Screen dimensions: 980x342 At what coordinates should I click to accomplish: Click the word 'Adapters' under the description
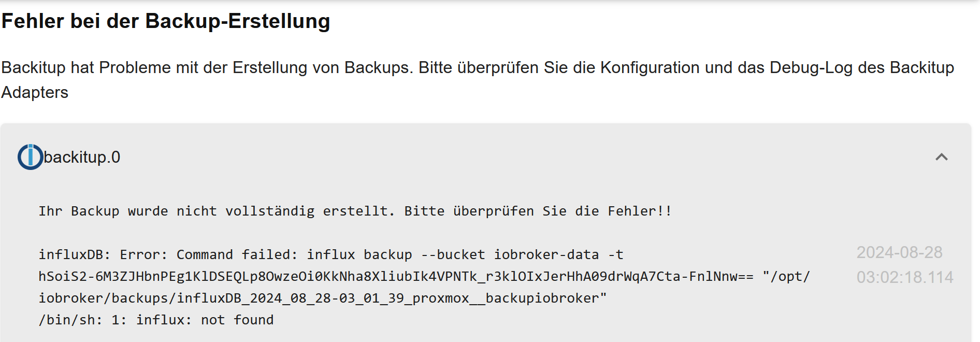[x=35, y=93]
